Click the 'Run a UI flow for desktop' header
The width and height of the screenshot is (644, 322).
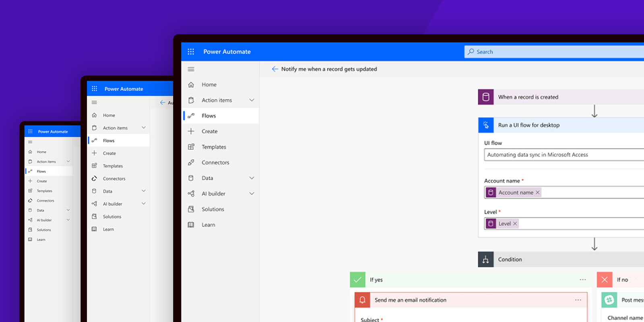(x=561, y=125)
